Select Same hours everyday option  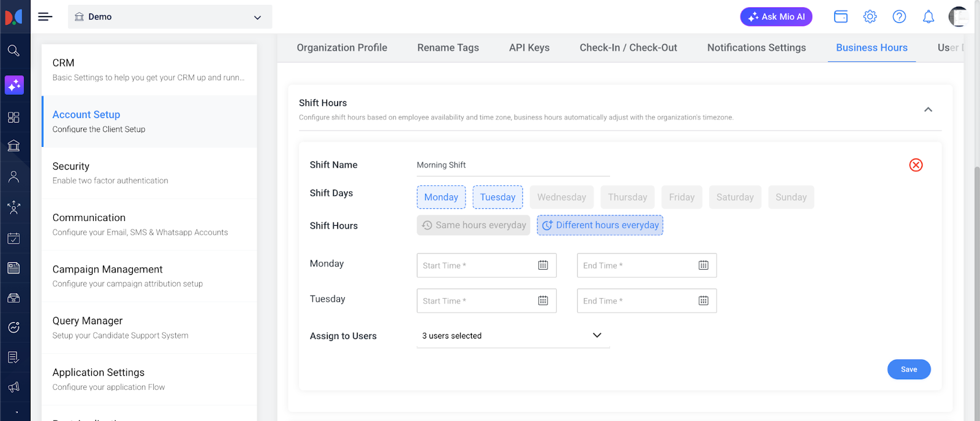473,225
